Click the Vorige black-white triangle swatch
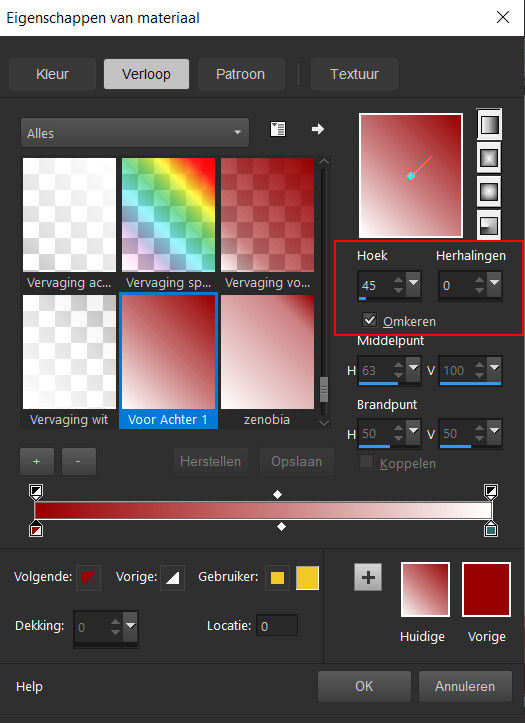 click(x=172, y=577)
